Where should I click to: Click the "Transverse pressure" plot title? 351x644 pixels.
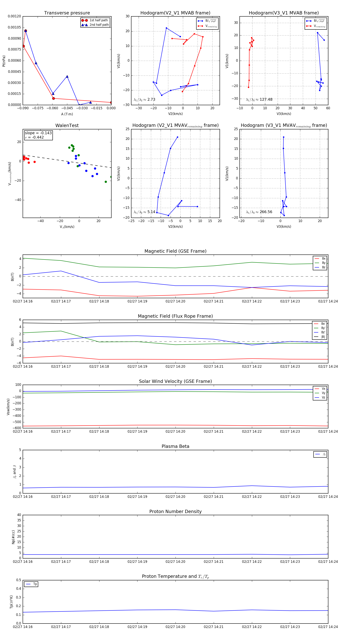(67, 13)
